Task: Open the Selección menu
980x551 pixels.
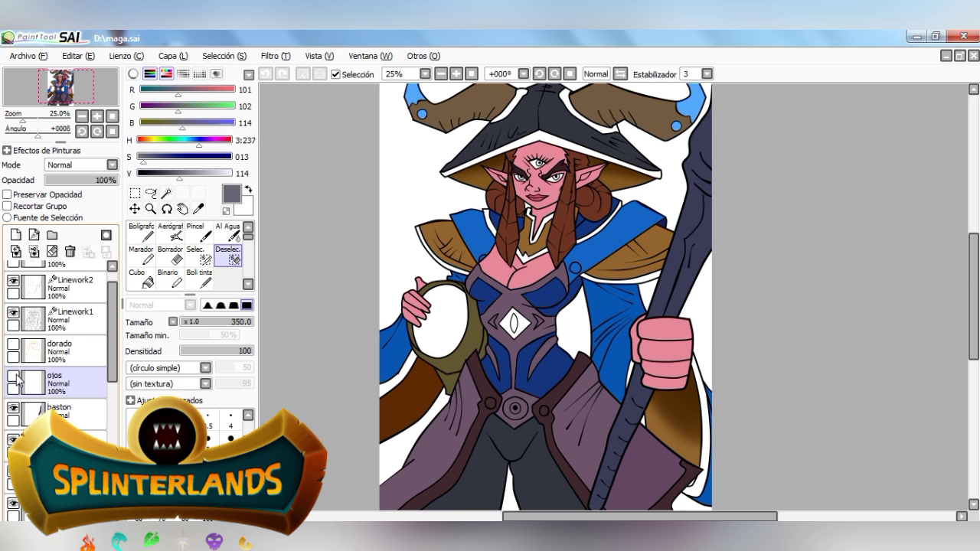Action: [x=224, y=56]
